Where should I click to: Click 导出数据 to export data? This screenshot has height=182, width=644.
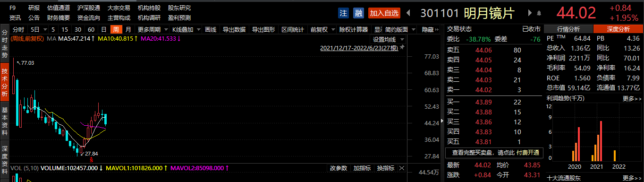tap(234, 29)
